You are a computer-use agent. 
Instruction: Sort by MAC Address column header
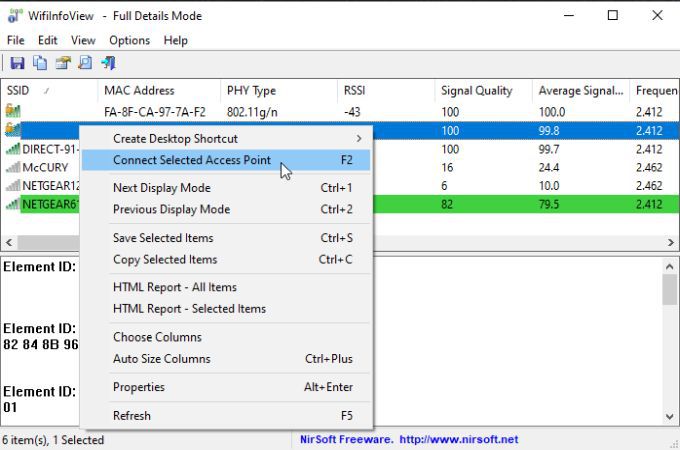coord(159,91)
